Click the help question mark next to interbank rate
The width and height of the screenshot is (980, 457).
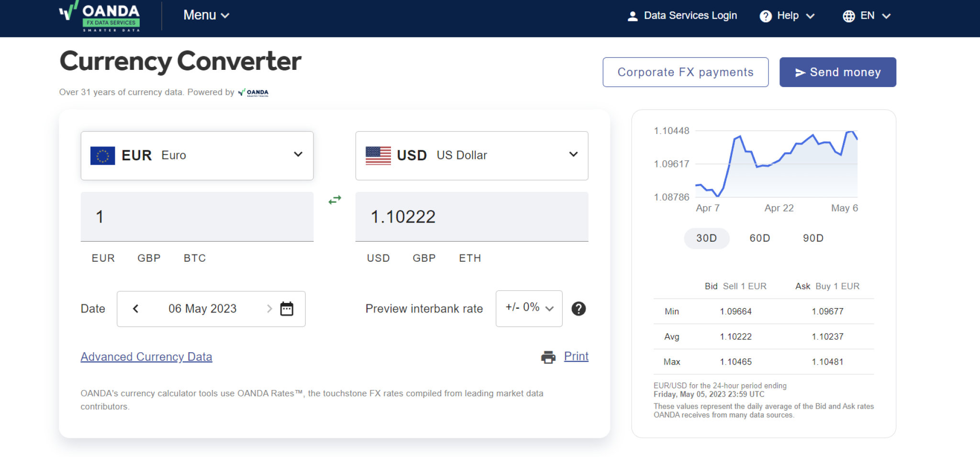(x=579, y=309)
